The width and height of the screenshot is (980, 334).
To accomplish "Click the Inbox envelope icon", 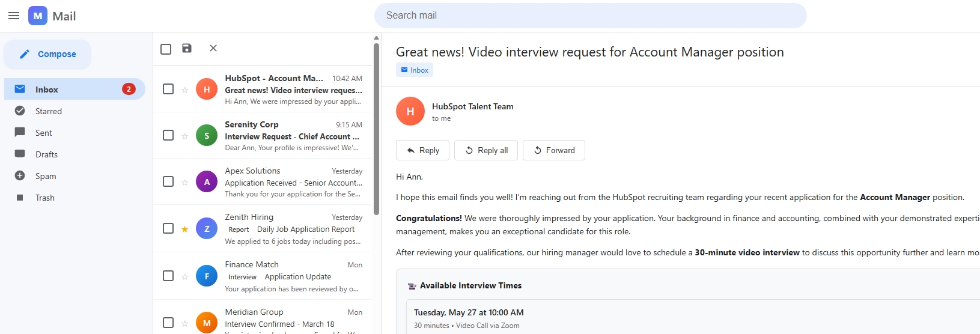I will click(20, 89).
